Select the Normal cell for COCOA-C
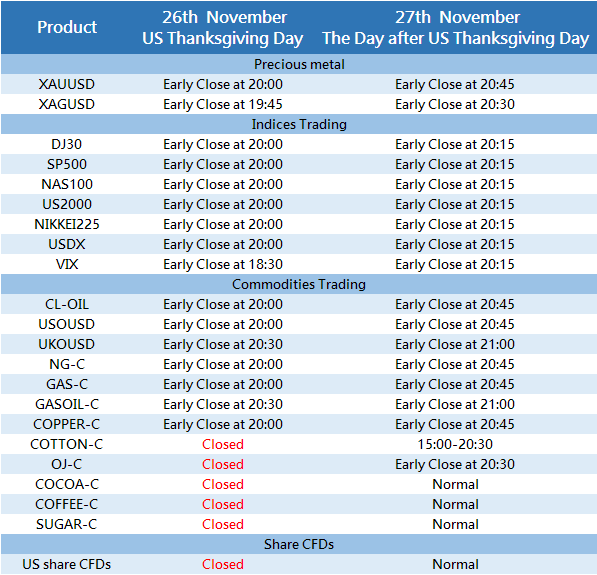 (455, 484)
